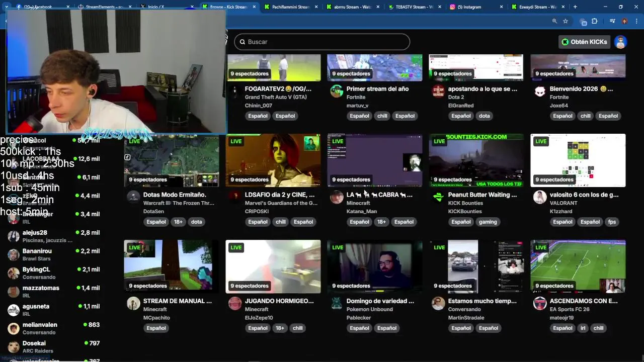Open K1zzhard channel avatar
The height and width of the screenshot is (362, 644).
pyautogui.click(x=540, y=197)
